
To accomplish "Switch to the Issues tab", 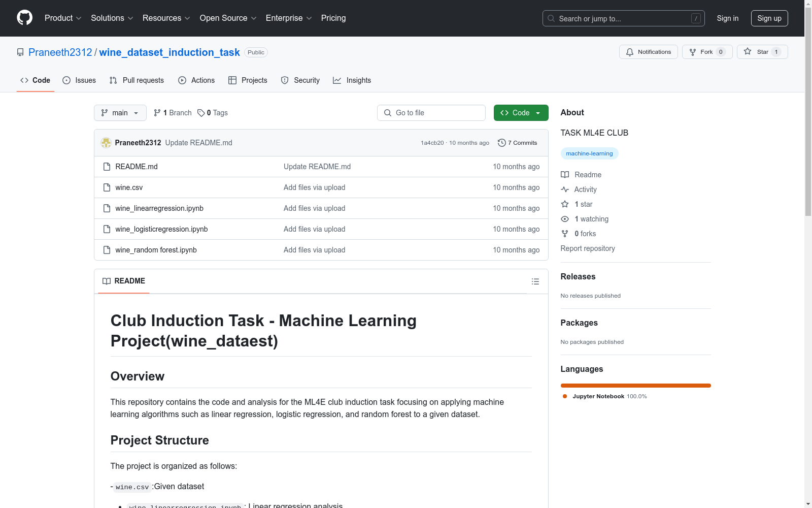I will pos(79,80).
